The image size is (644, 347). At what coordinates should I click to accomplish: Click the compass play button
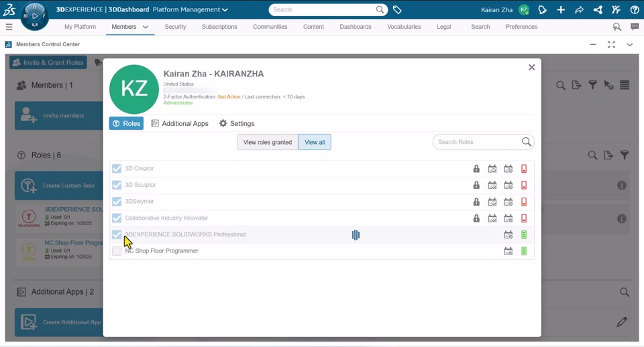tap(35, 15)
